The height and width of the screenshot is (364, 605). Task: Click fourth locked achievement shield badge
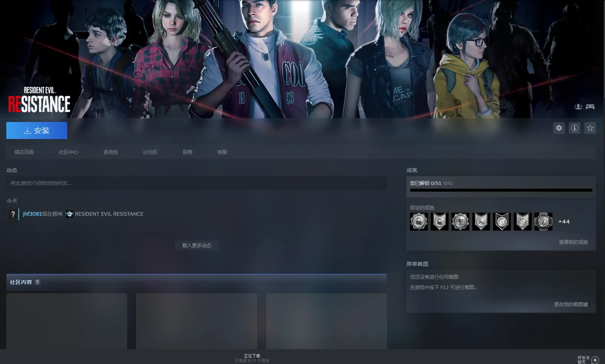(x=481, y=222)
